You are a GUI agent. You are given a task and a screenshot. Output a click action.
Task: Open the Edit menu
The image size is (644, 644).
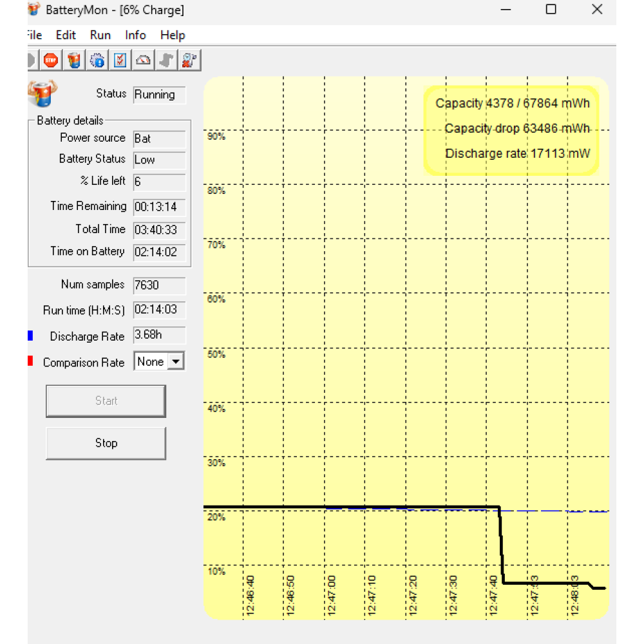[65, 35]
